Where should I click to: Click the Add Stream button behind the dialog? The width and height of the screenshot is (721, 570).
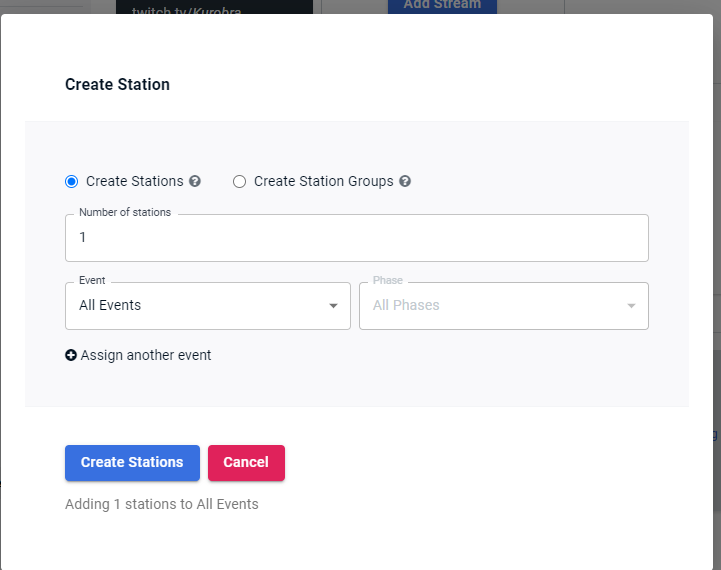tap(442, 6)
